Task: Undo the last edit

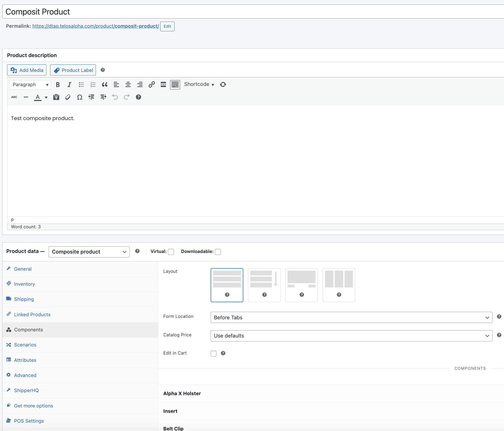Action: tap(115, 97)
